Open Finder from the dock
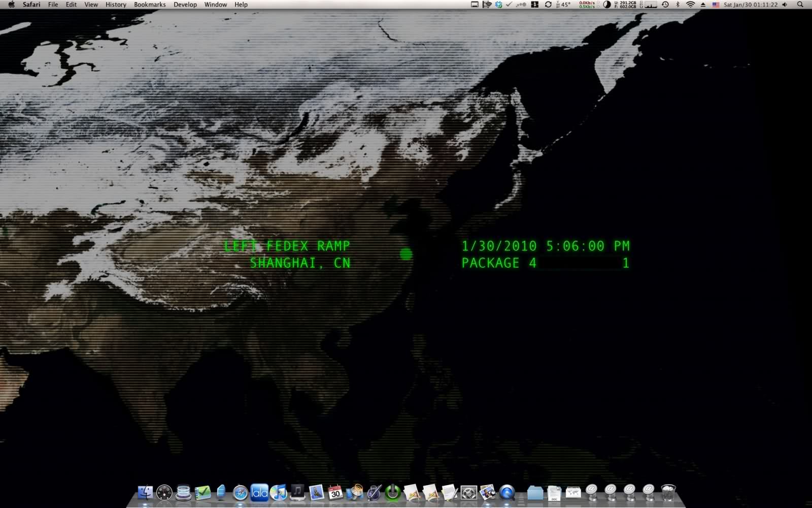This screenshot has height=508, width=812. click(x=145, y=492)
